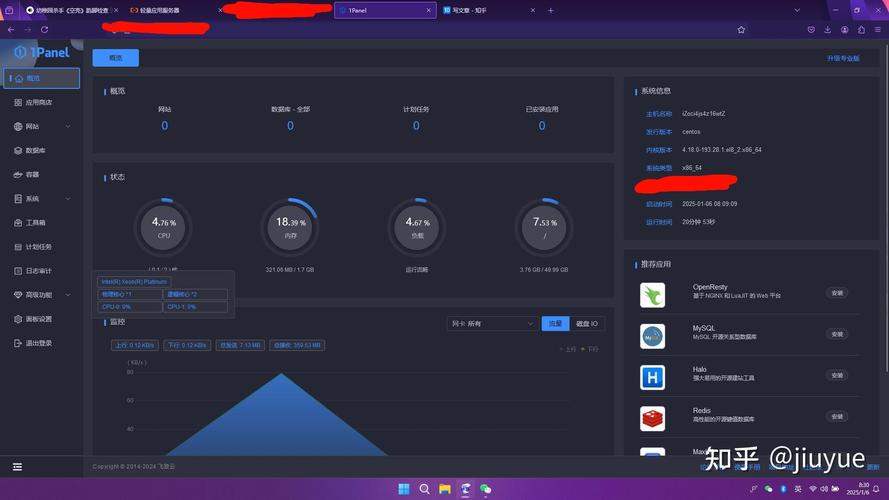Open 应用商店 app store from sidebar
Viewport: 889px width, 500px height.
pyautogui.click(x=38, y=103)
